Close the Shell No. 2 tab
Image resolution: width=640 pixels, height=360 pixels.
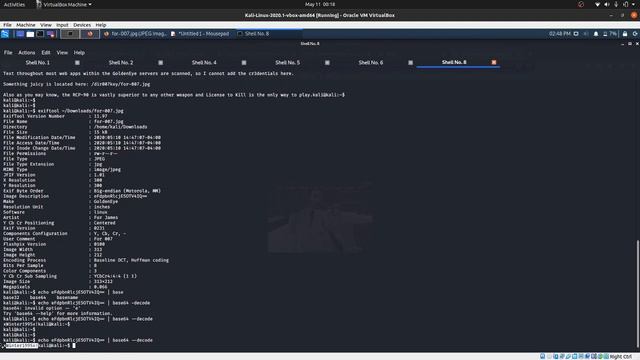pyautogui.click(x=160, y=62)
